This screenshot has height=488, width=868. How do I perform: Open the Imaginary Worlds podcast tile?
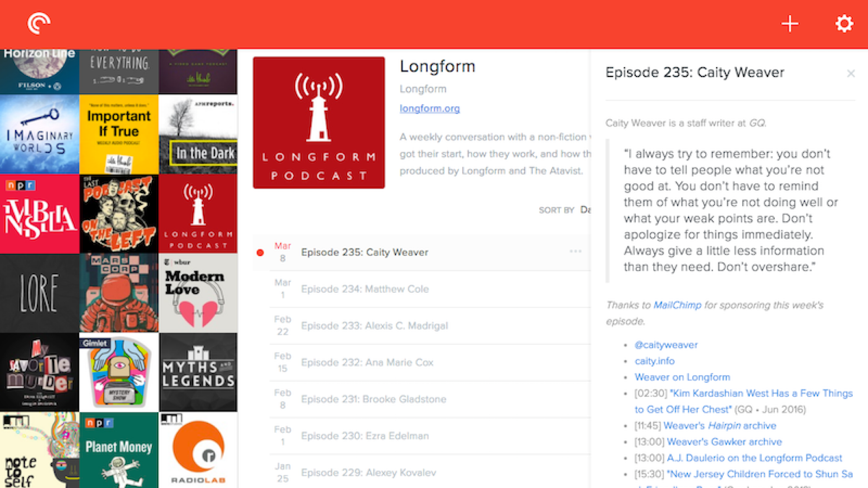(39, 134)
